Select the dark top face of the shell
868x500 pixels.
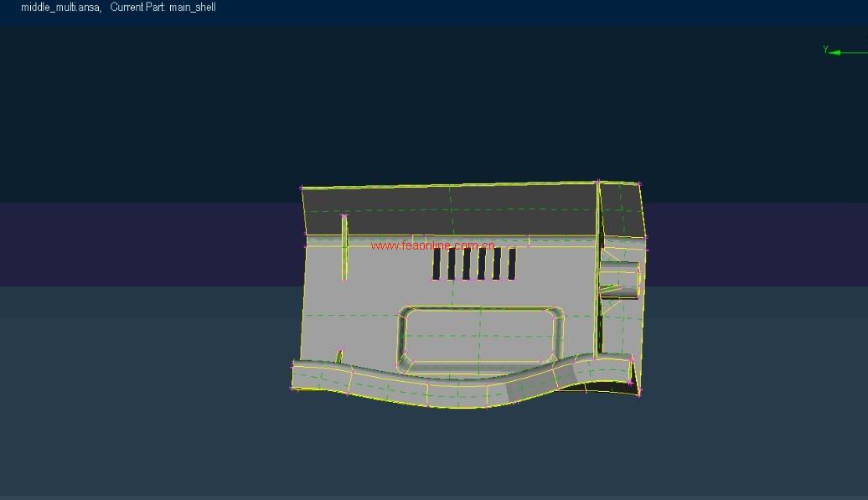[448, 209]
